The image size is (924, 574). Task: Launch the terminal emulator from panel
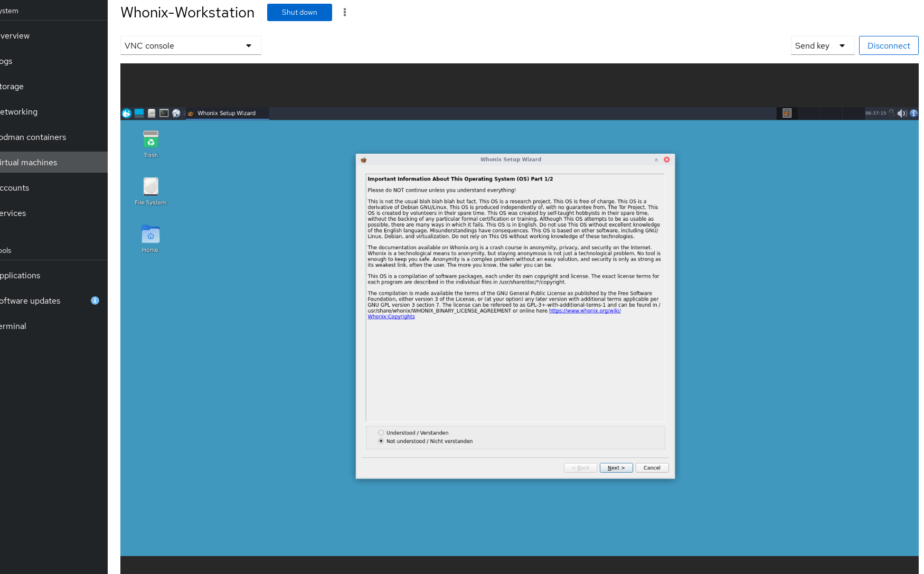pyautogui.click(x=164, y=113)
